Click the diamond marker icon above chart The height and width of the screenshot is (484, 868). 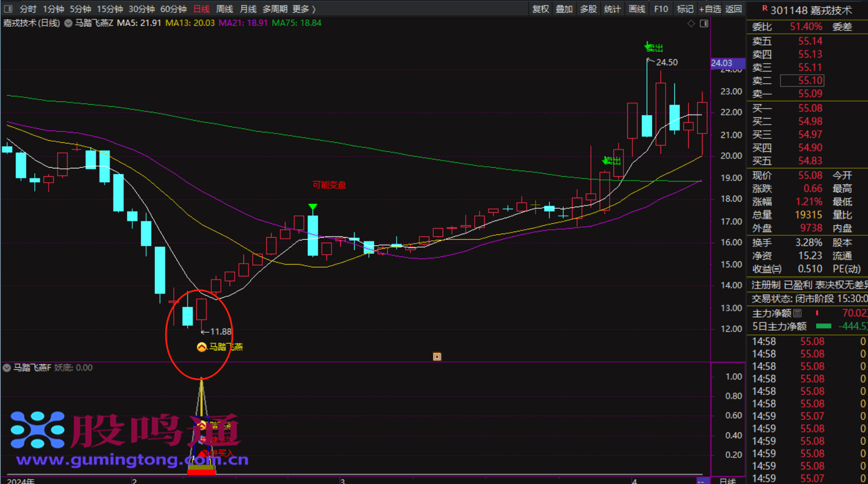tap(691, 23)
